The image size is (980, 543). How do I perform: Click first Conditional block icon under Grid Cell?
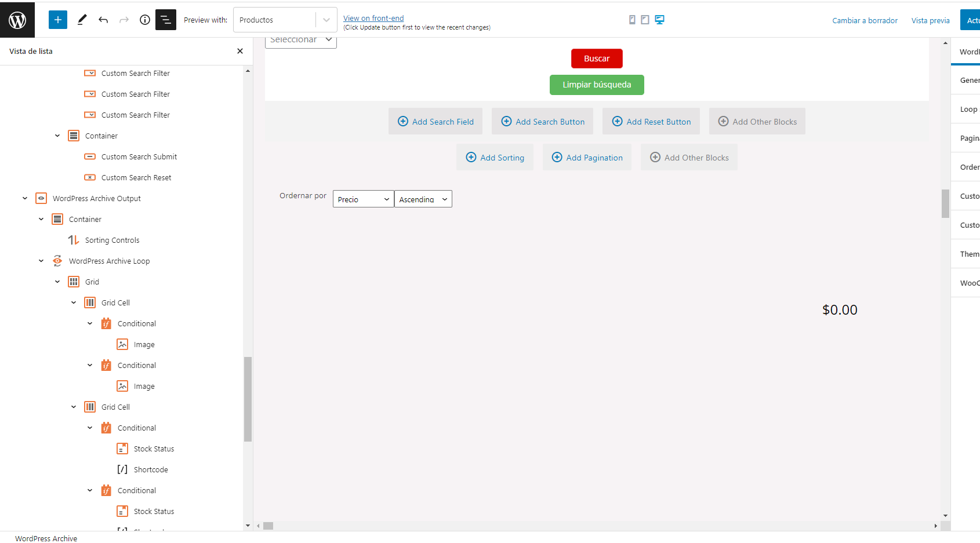pyautogui.click(x=106, y=323)
